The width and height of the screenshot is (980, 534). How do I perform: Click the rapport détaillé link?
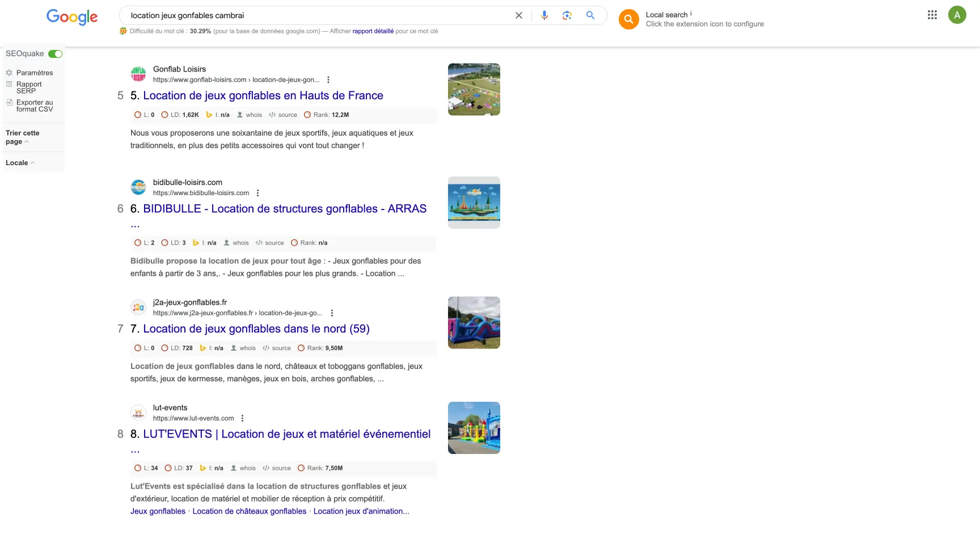pyautogui.click(x=373, y=31)
